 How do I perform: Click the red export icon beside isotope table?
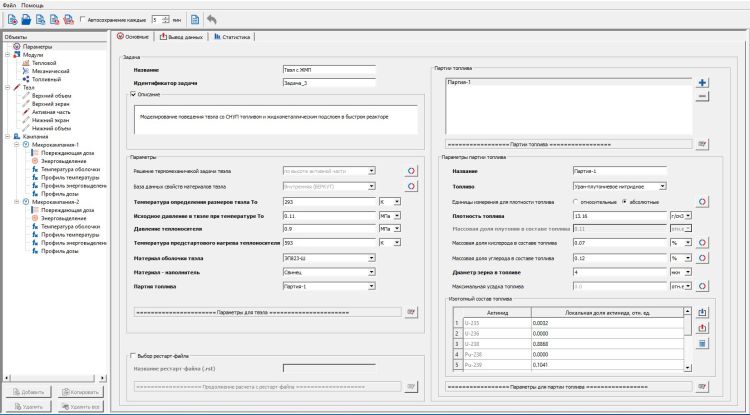coord(702,328)
